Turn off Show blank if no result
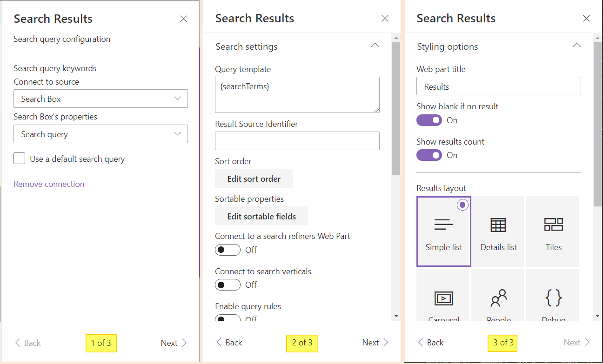Screen dimensions: 603x364 pyautogui.click(x=429, y=120)
